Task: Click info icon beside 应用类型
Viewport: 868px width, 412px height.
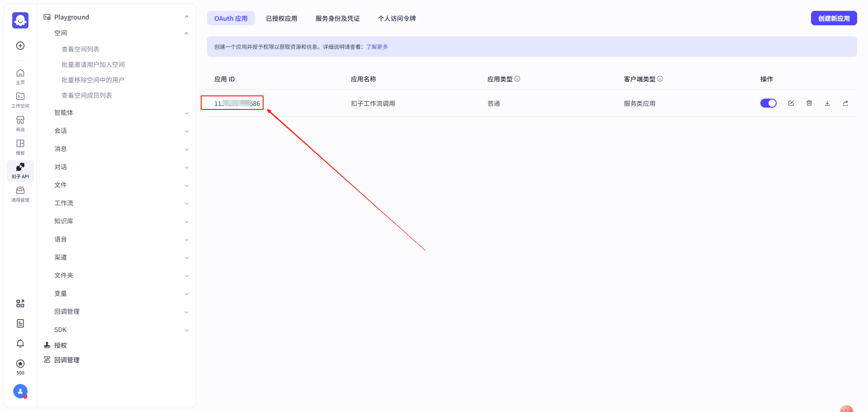Action: pyautogui.click(x=517, y=79)
